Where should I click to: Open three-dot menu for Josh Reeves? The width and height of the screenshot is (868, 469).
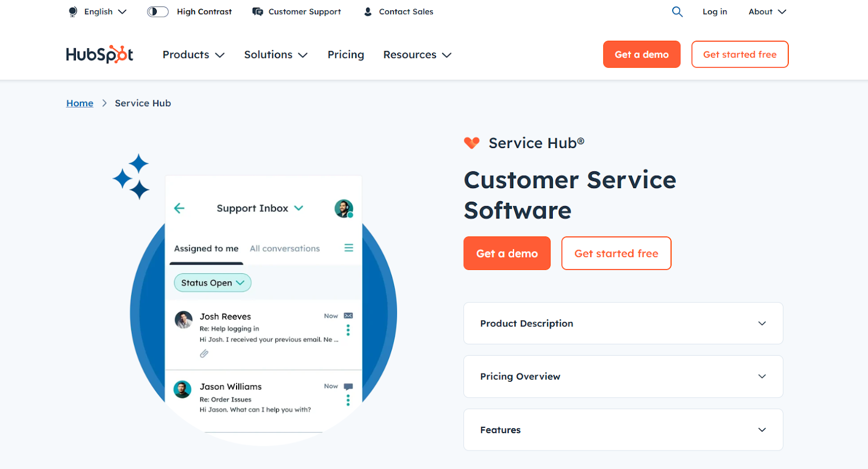[348, 330]
